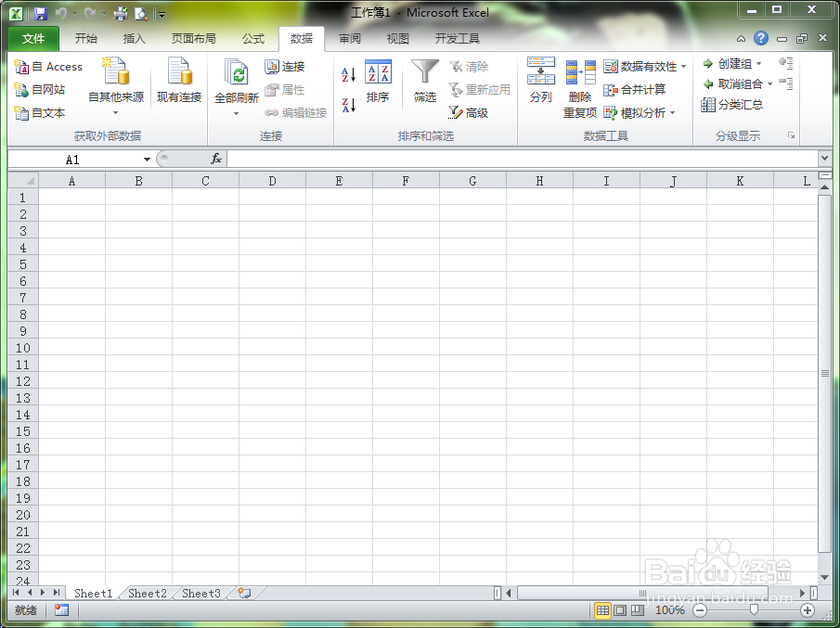Open the 排序 sort dialog
This screenshot has height=628, width=840.
click(378, 82)
